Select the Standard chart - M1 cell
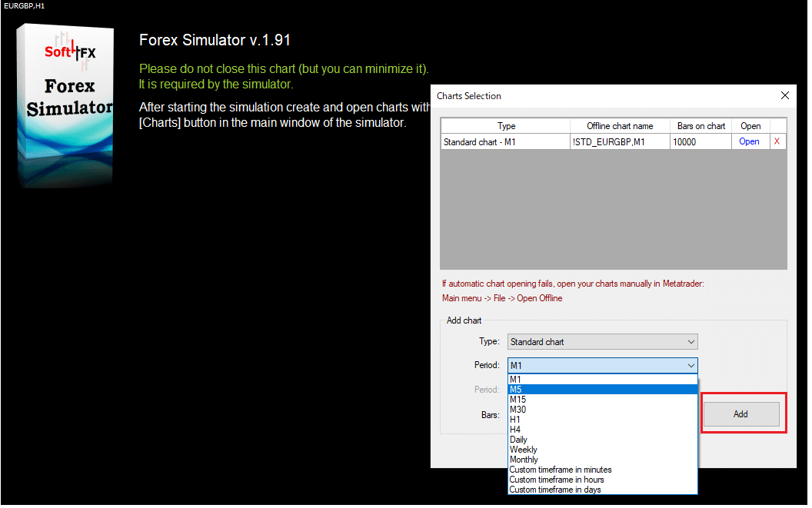 (x=506, y=142)
